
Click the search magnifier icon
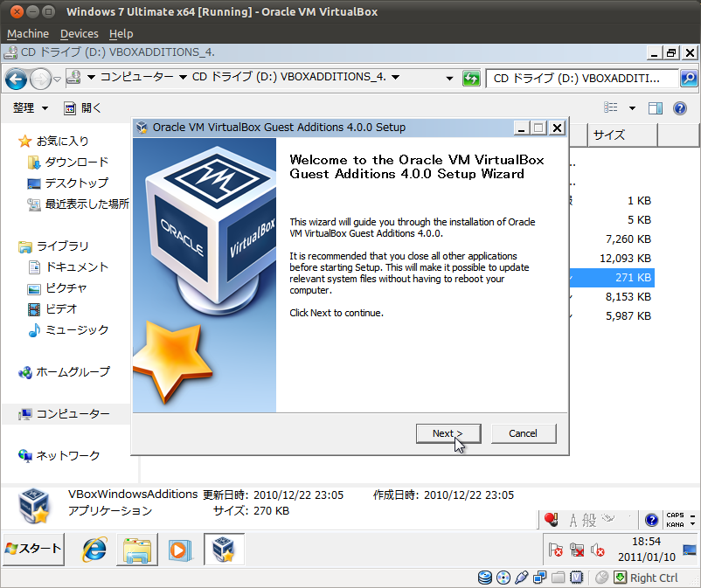[x=689, y=79]
